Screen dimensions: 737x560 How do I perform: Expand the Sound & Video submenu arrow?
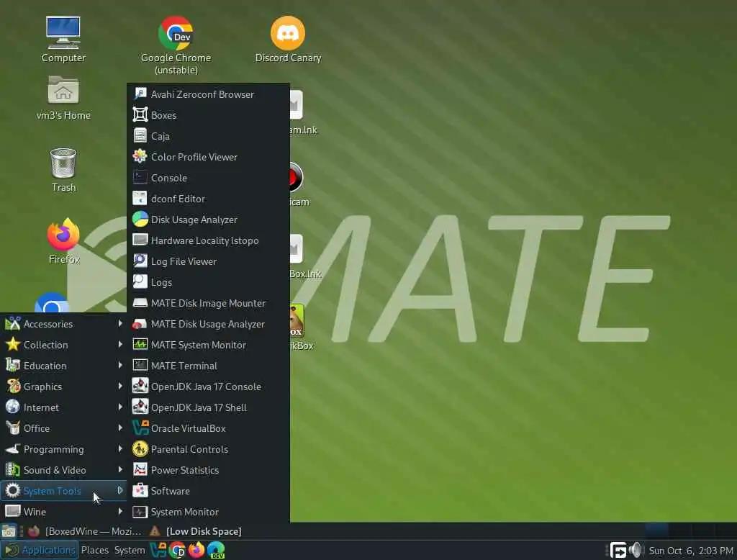[x=120, y=469]
